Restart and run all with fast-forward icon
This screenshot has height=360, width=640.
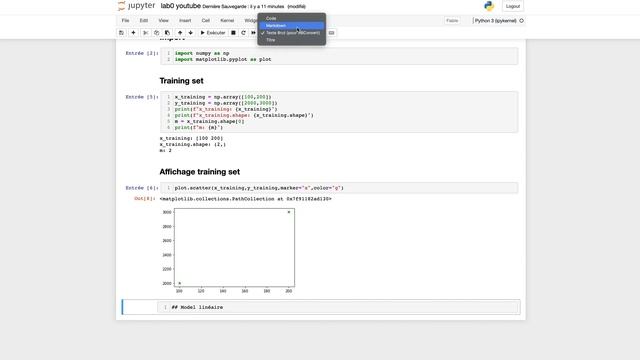(253, 33)
